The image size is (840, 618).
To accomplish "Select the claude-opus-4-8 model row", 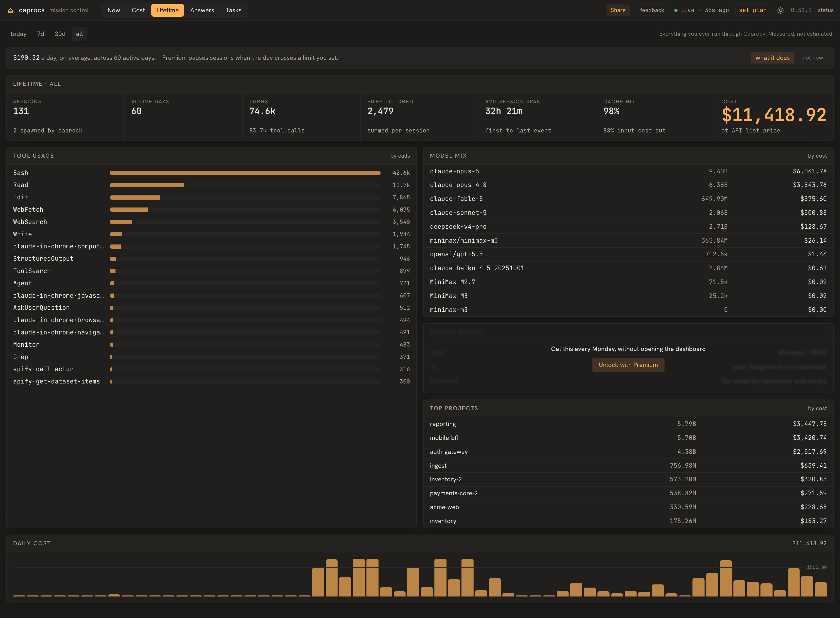I will click(x=628, y=185).
